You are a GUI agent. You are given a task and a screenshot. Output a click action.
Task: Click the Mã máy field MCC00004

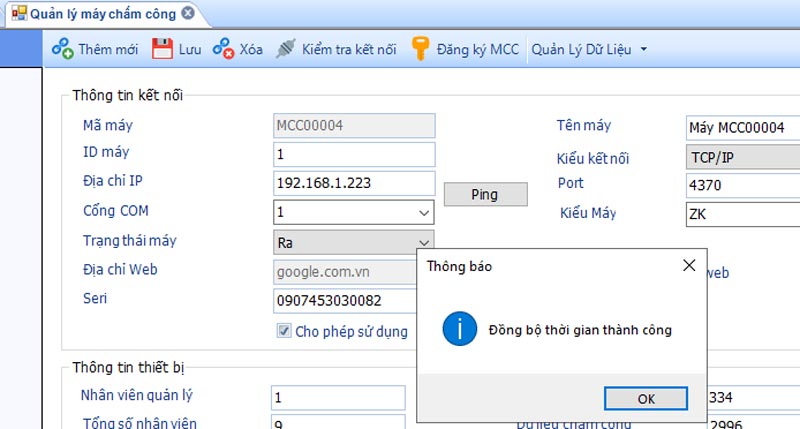354,125
